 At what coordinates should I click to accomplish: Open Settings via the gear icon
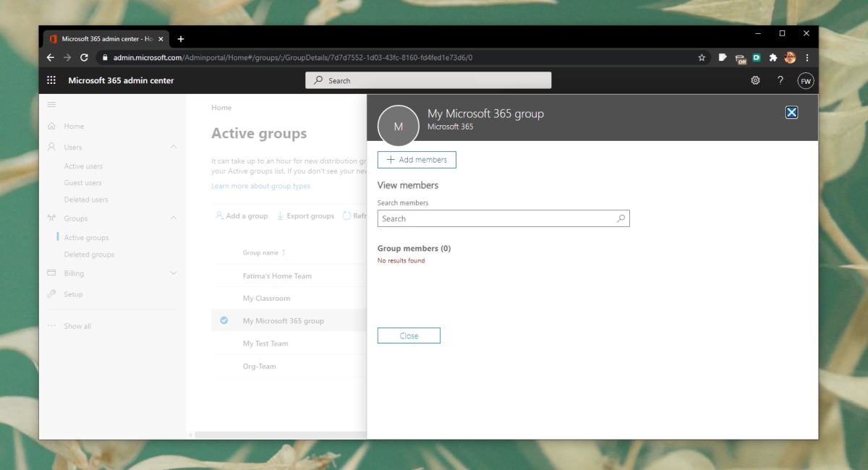tap(755, 80)
